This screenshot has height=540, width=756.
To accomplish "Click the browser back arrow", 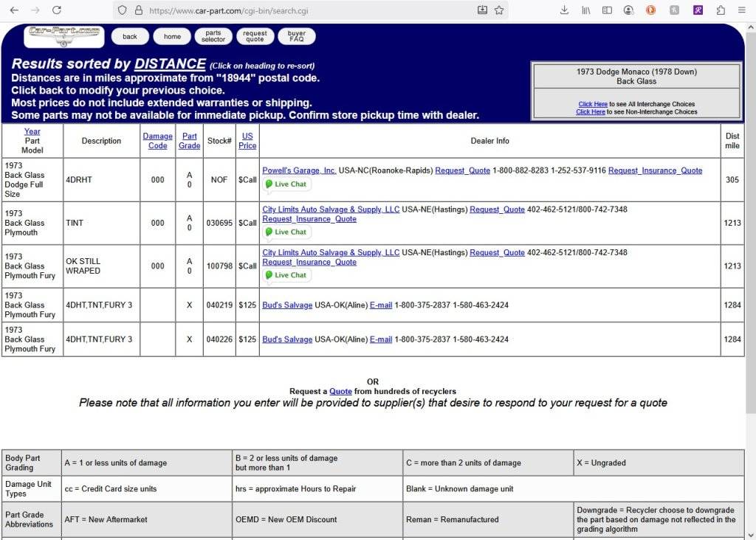I will tap(14, 10).
